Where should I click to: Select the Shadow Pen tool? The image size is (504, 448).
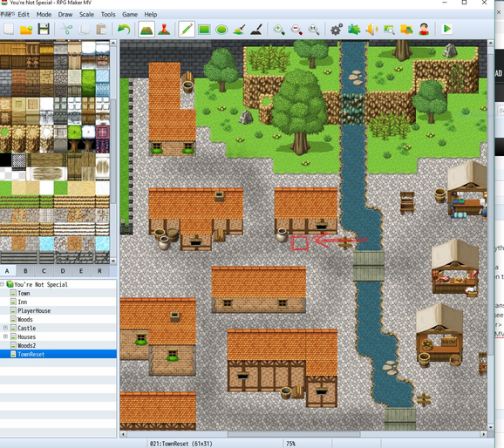[x=256, y=30]
